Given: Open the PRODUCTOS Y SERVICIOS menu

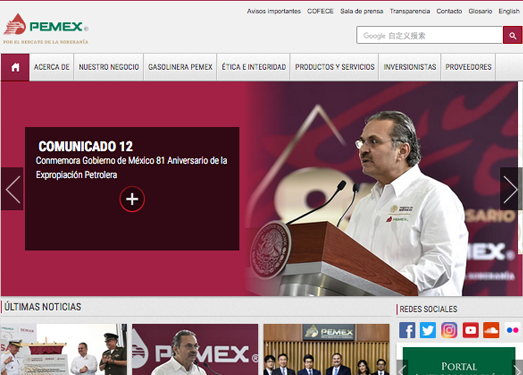Looking at the screenshot, I should [335, 67].
